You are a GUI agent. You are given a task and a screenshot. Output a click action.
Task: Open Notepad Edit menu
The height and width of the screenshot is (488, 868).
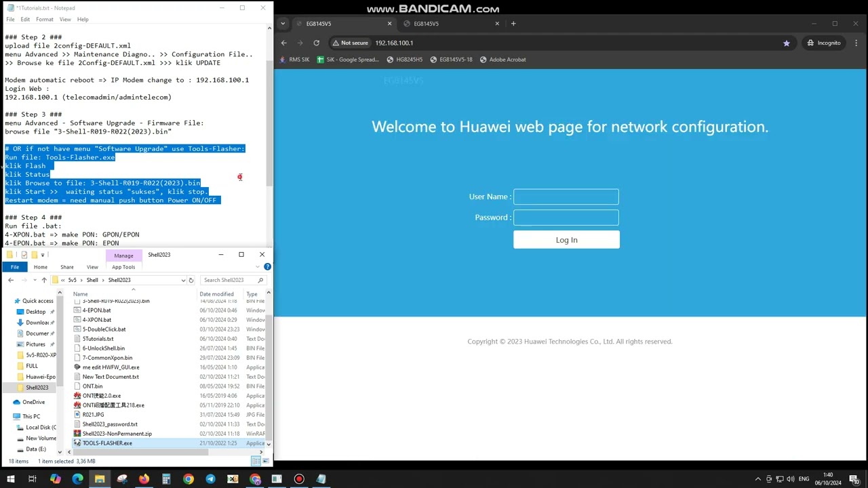[25, 19]
